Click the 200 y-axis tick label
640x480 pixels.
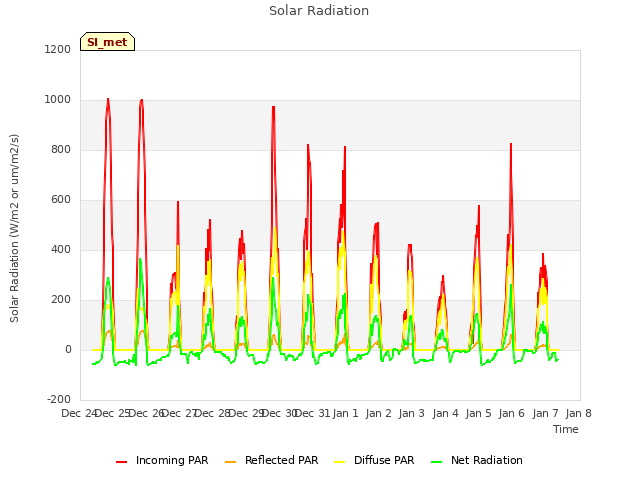click(61, 300)
